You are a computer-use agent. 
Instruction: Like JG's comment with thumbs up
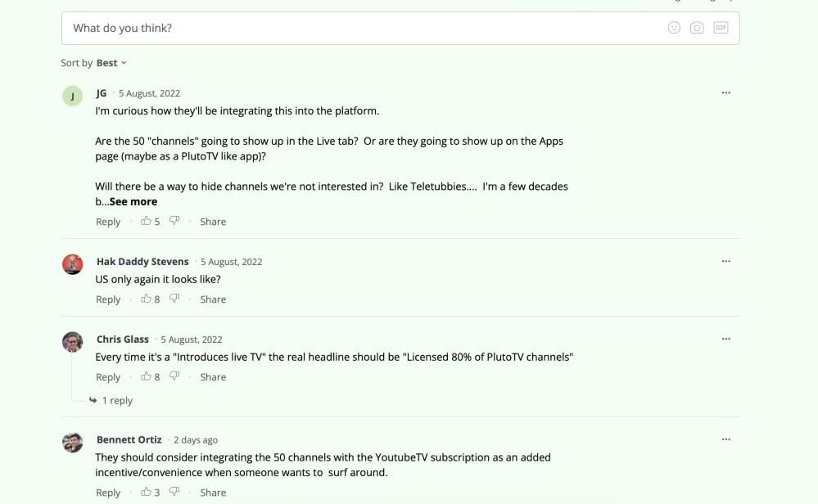(146, 221)
